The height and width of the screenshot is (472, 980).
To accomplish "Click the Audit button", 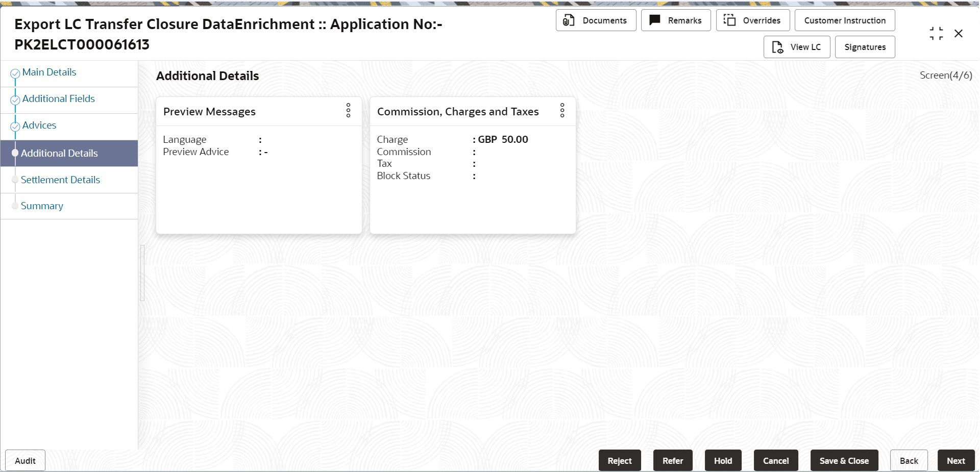I will point(25,461).
